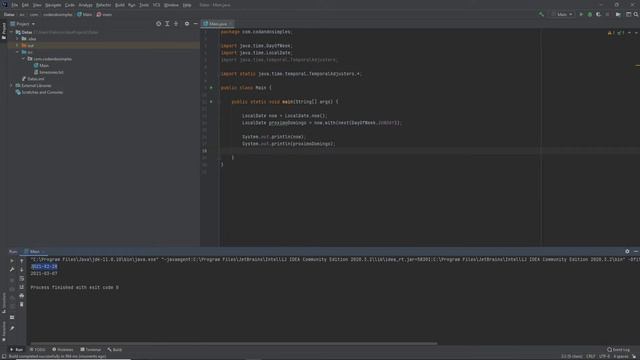Hide the Project tool window
This screenshot has height=360, width=640.
[196, 24]
